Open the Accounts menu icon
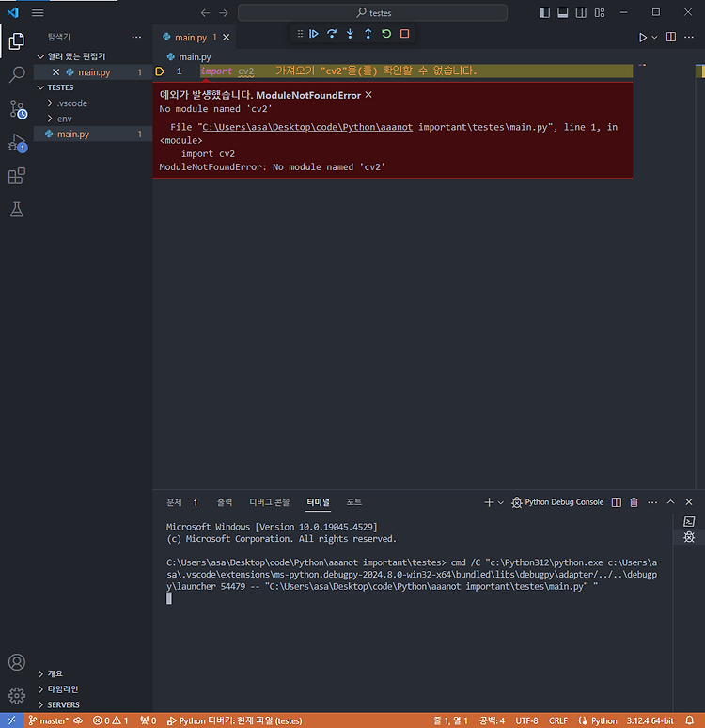This screenshot has width=705, height=728. [x=17, y=662]
